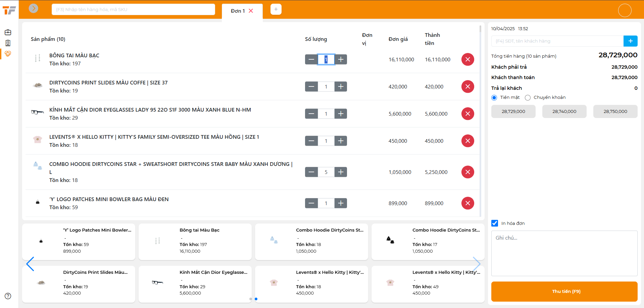This screenshot has height=308, width=644.
Task: Remove Bông tai màu bạc from order
Action: [467, 59]
